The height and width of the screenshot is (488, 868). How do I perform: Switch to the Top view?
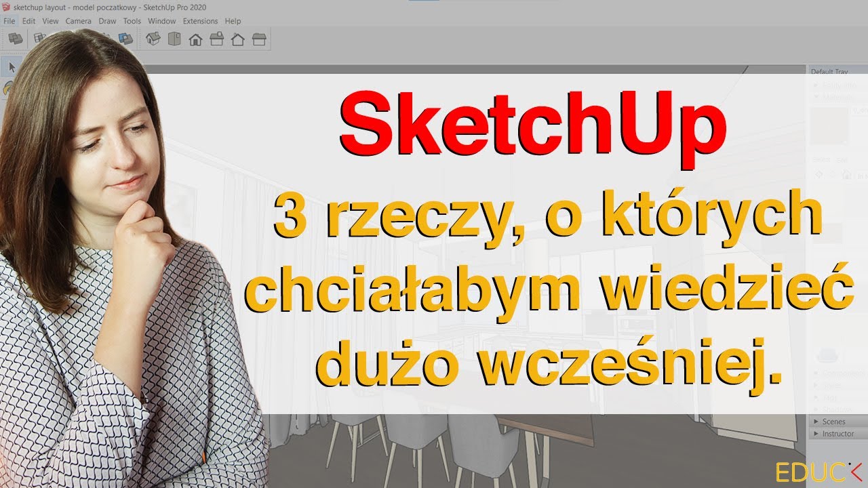tap(174, 39)
